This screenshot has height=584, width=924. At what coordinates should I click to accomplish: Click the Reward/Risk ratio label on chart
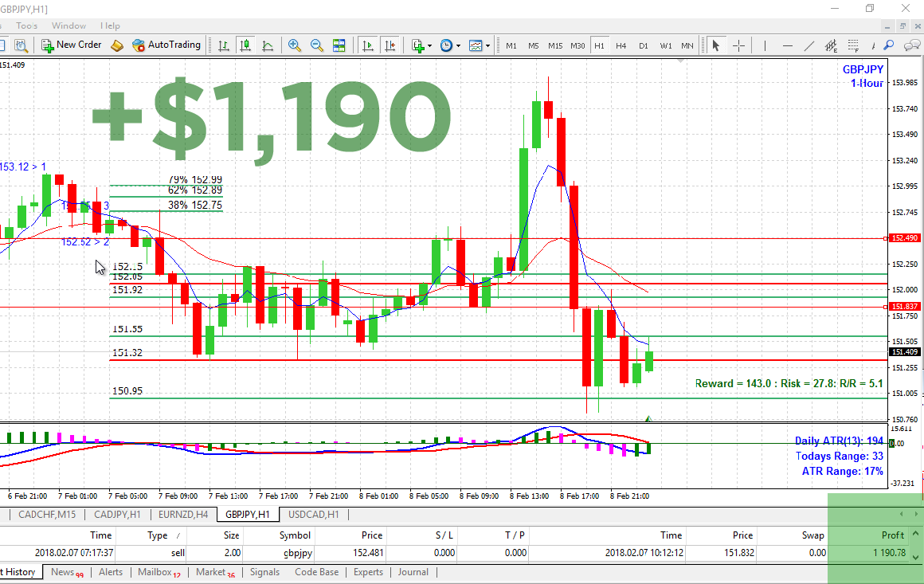789,384
